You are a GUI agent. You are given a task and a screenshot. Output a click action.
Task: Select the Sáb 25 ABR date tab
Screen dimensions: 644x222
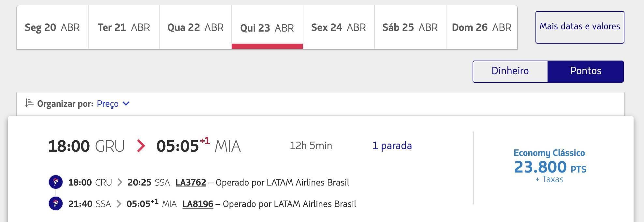click(x=410, y=27)
